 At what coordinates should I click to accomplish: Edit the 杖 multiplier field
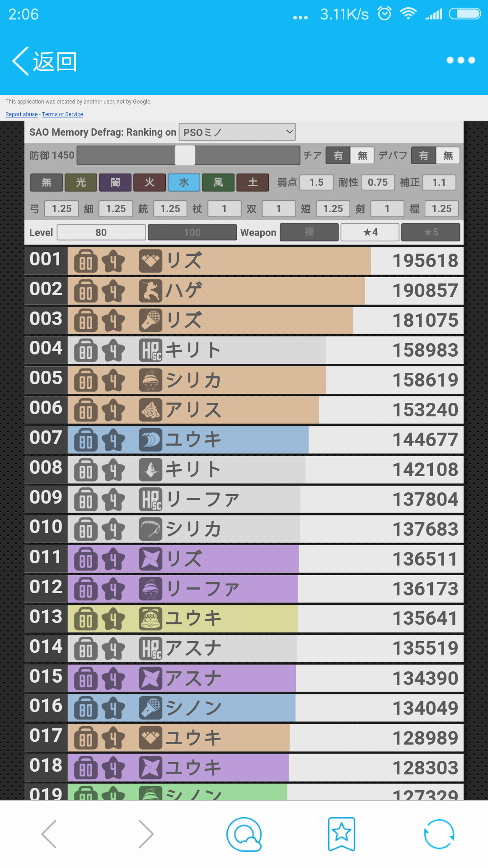point(224,208)
